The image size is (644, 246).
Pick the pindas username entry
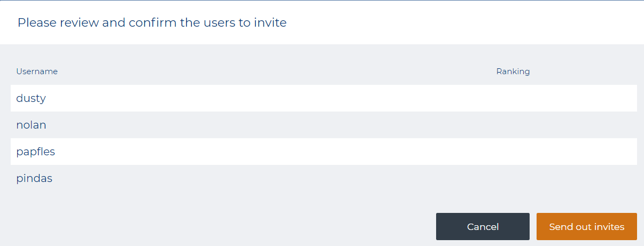pyautogui.click(x=34, y=178)
